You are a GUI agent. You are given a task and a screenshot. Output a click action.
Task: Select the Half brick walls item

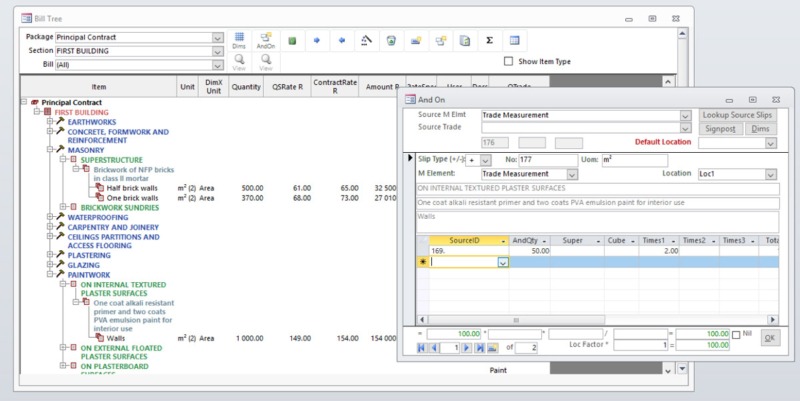click(x=132, y=188)
